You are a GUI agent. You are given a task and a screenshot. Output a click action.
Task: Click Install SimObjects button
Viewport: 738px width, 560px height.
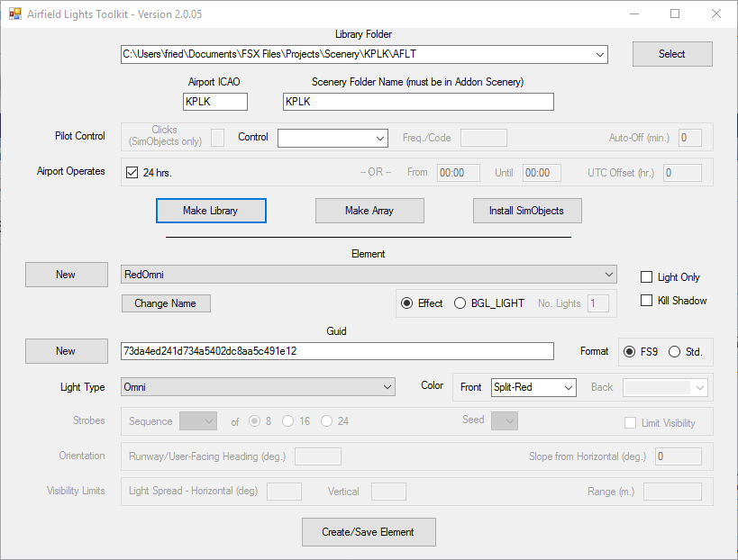click(527, 211)
